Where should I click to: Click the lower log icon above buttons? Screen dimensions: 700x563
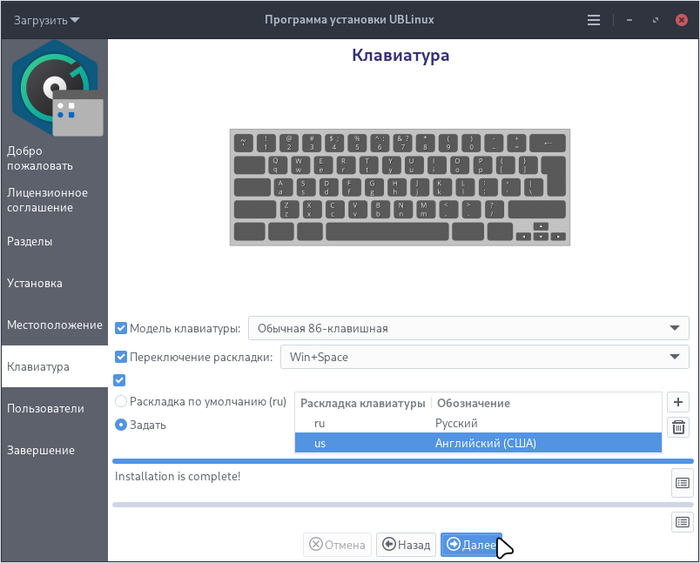tap(680, 522)
